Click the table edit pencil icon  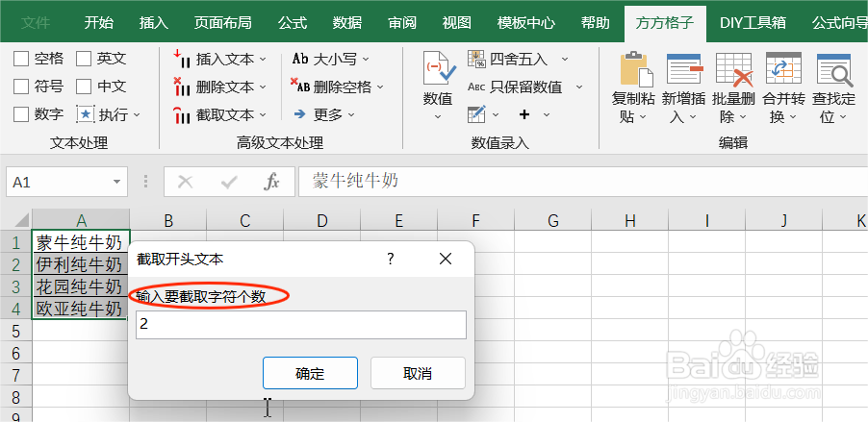click(x=476, y=114)
